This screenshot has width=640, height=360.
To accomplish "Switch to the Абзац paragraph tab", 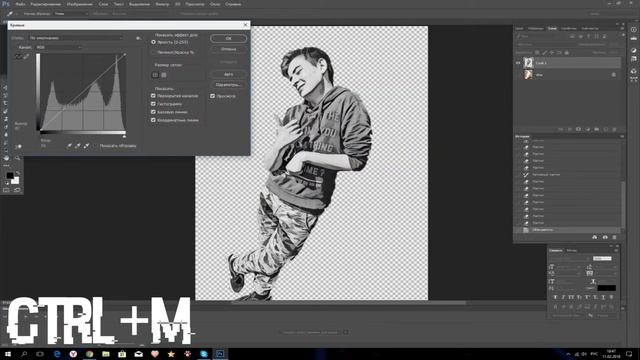I will pyautogui.click(x=572, y=250).
